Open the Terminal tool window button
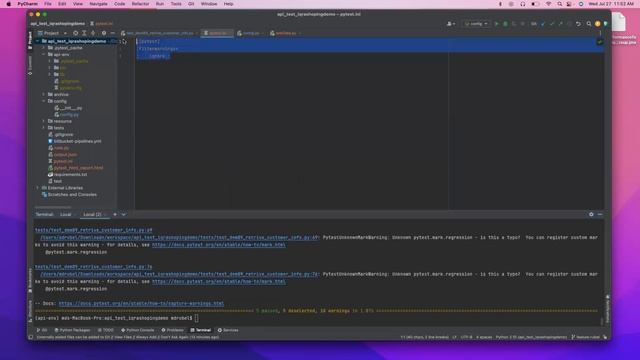Screen dimensions: 640x360 pyautogui.click(x=200, y=330)
